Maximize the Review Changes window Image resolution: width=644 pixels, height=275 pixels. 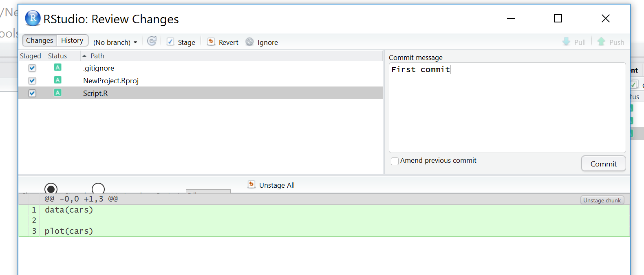[558, 18]
